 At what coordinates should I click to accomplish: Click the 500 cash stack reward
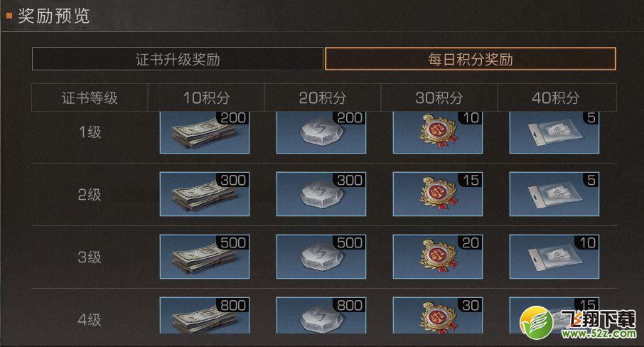click(x=205, y=257)
